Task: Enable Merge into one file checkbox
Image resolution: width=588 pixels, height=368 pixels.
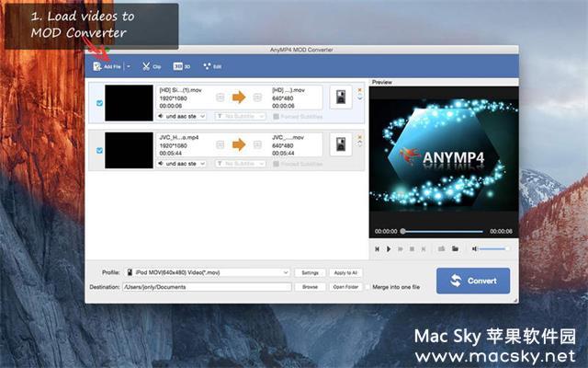Action: click(367, 287)
